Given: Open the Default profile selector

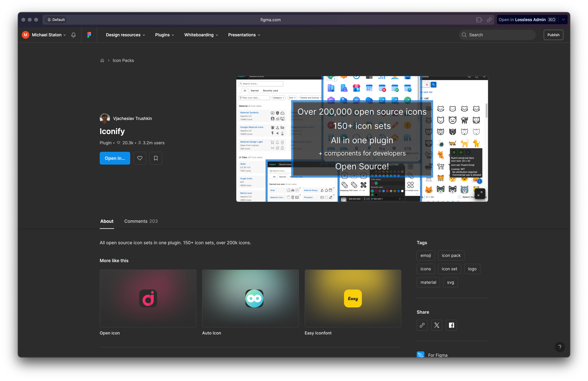Looking at the screenshot, I should [56, 20].
